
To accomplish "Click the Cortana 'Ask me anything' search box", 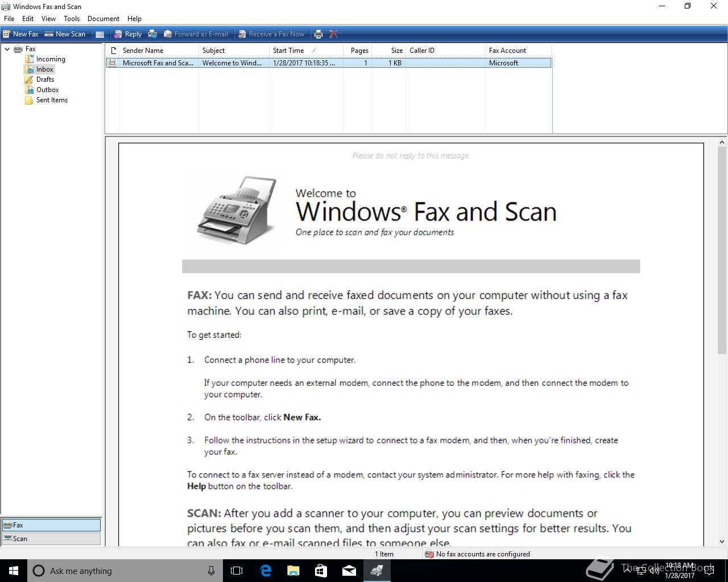I will (125, 571).
